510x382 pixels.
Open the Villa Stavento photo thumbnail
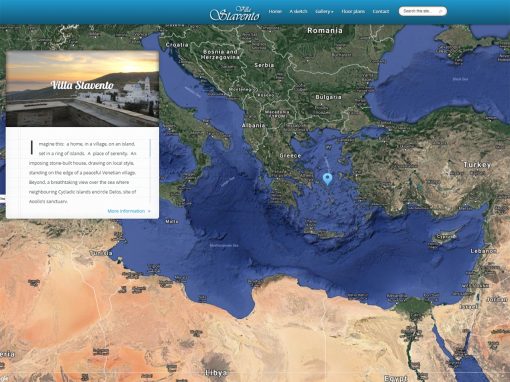[82, 89]
